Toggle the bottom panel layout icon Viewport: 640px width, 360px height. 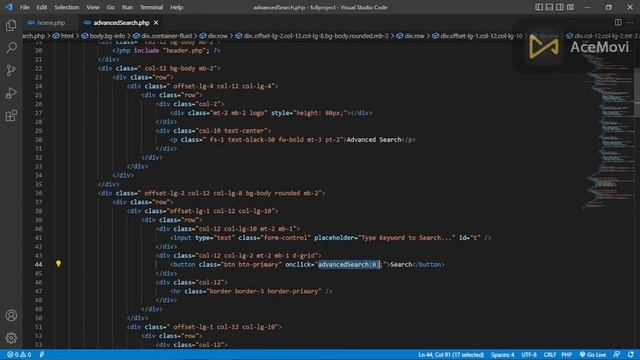coord(549,7)
